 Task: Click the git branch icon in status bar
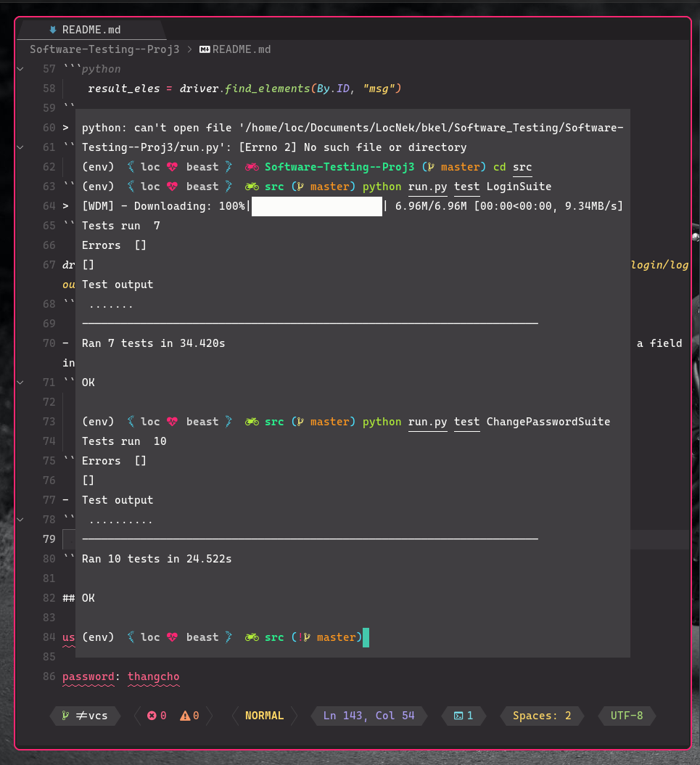[x=65, y=716]
